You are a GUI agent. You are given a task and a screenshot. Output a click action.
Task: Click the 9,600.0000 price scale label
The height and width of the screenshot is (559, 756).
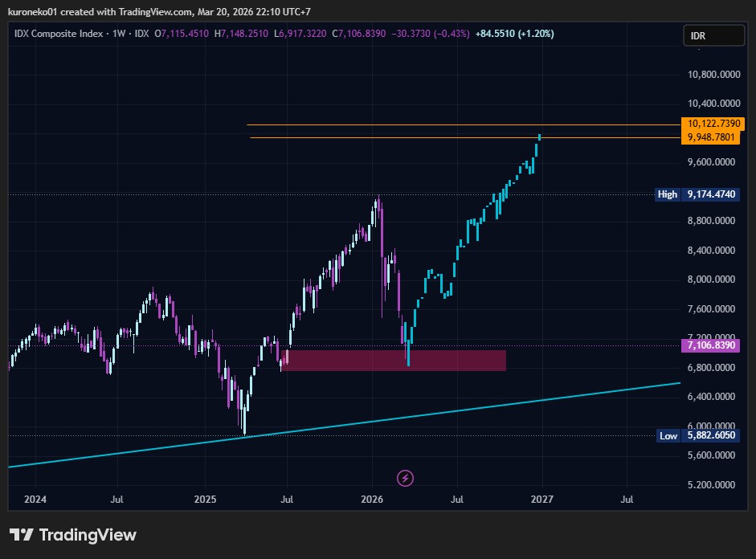click(x=711, y=162)
